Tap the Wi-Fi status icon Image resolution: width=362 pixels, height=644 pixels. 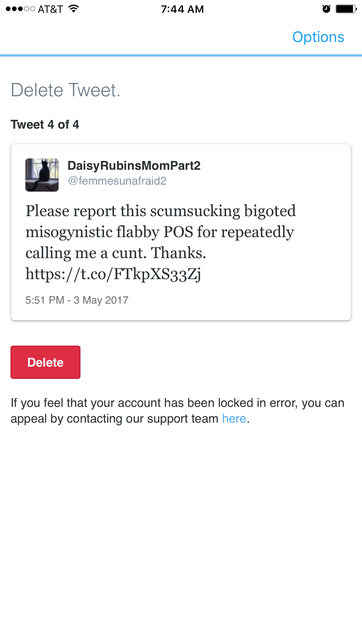coord(74,9)
